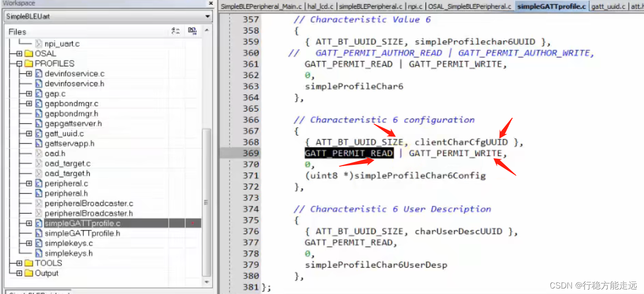Image resolution: width=644 pixels, height=294 pixels.
Task: Expand the simplekeys.c node
Action: pos(29,243)
